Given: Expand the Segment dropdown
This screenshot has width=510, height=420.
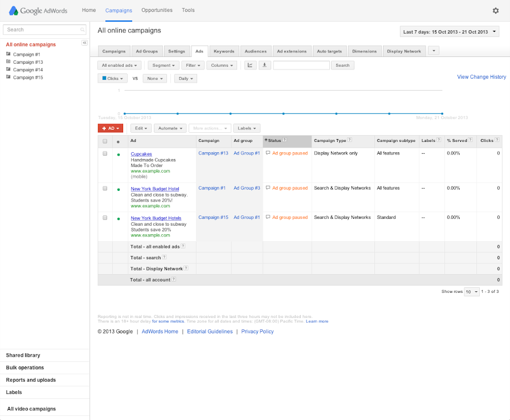Looking at the screenshot, I should tap(165, 66).
